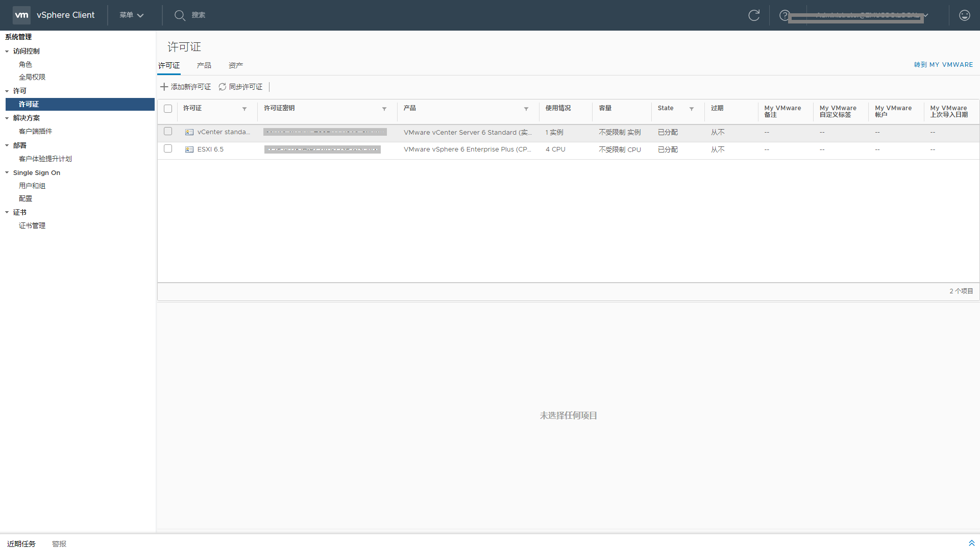The height and width of the screenshot is (551, 980).
Task: Click the 转到 MY VMWARE link
Action: (943, 65)
